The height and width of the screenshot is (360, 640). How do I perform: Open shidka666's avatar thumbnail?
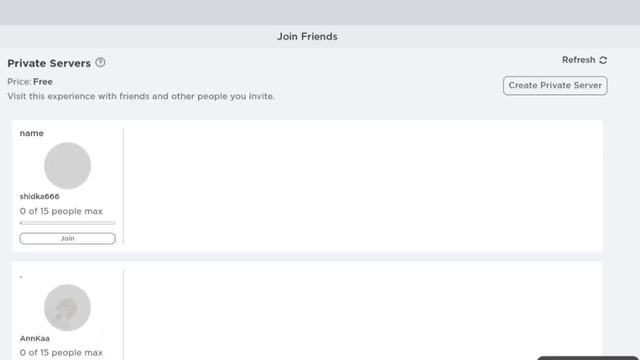coord(67,166)
